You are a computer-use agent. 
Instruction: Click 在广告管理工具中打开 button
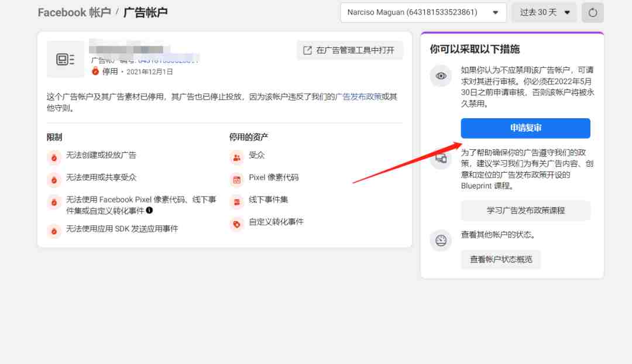[350, 50]
